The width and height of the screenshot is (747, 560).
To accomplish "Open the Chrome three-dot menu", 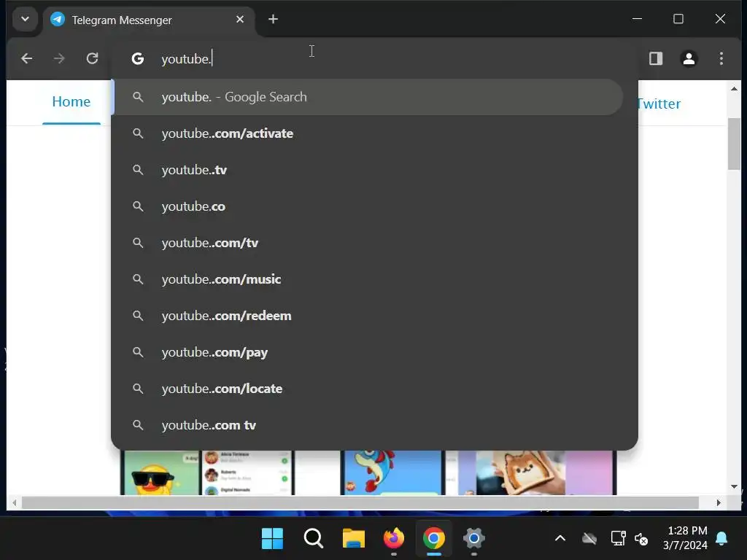I will coord(721,58).
